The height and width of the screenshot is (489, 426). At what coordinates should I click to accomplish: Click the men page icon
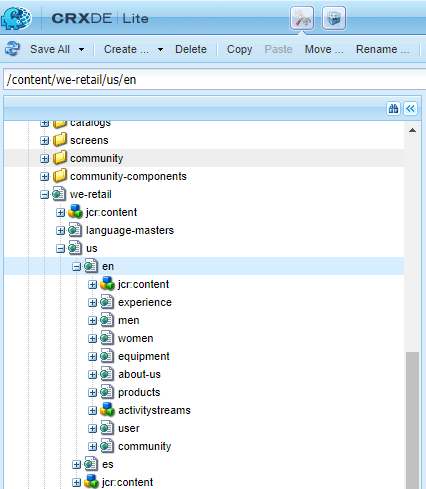point(107,320)
